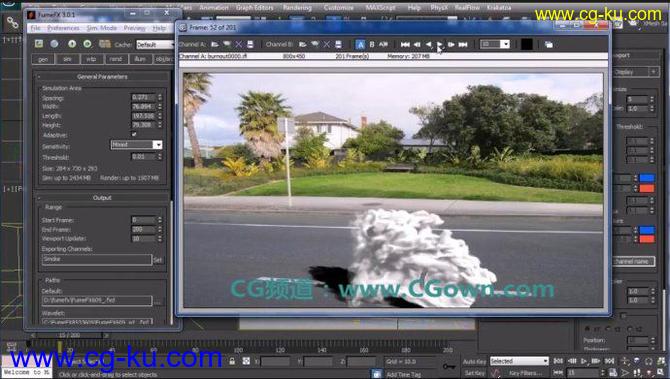
Task: Click double buffer icon in RAM player
Action: pyautogui.click(x=549, y=44)
